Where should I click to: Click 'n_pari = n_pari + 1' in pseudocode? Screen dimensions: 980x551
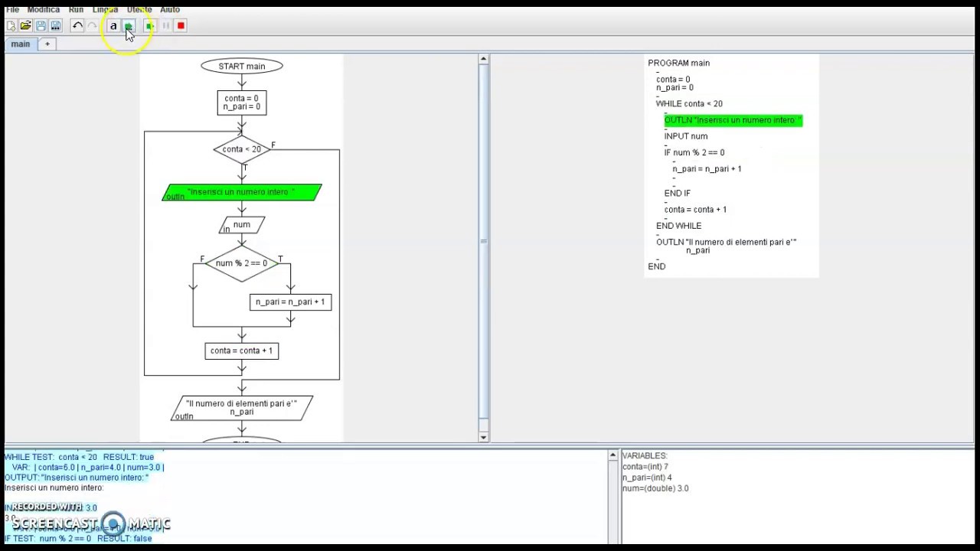coord(707,169)
